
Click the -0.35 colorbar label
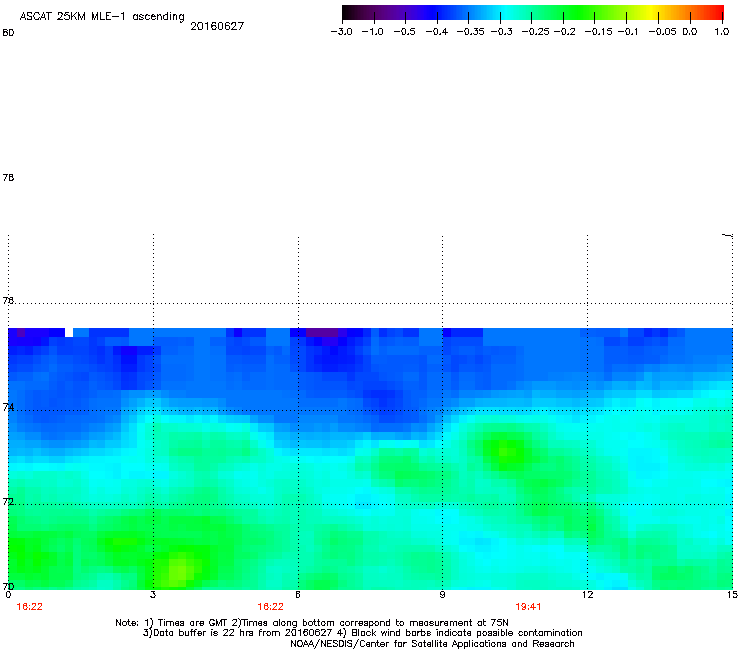pos(470,32)
